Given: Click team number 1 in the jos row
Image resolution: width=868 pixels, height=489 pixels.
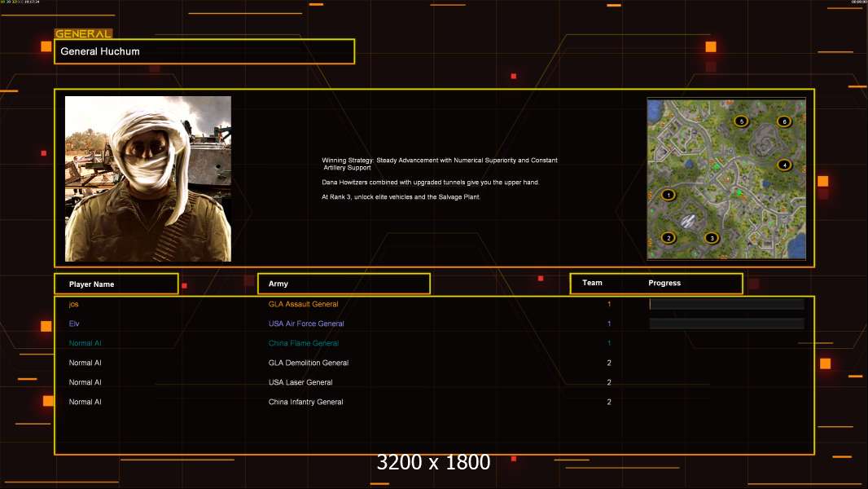Looking at the screenshot, I should [x=609, y=304].
